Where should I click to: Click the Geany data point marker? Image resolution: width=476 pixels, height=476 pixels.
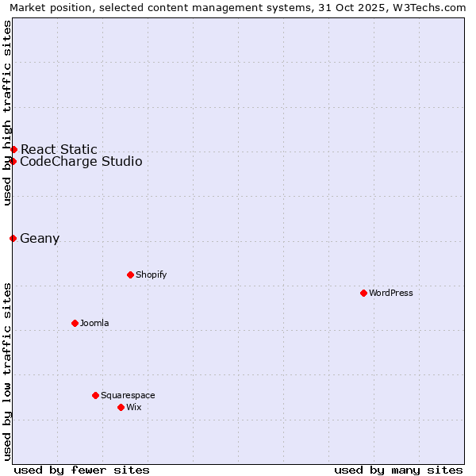pyautogui.click(x=13, y=238)
